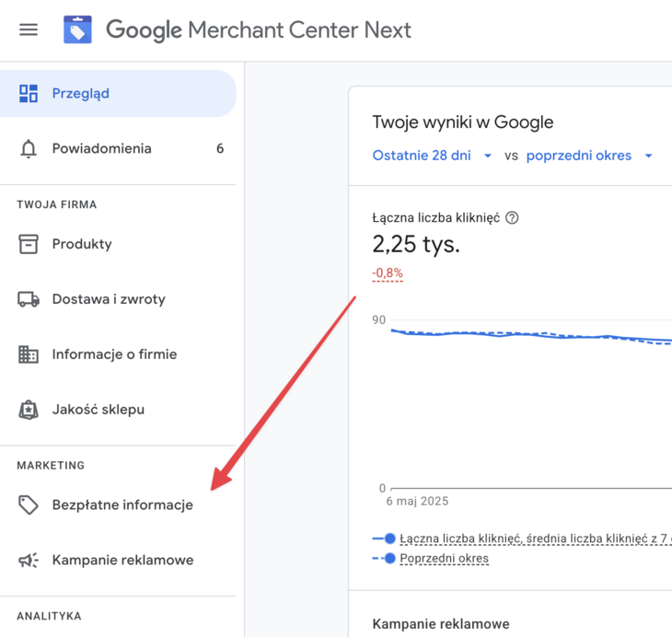Open the hamburger main menu

point(29,29)
